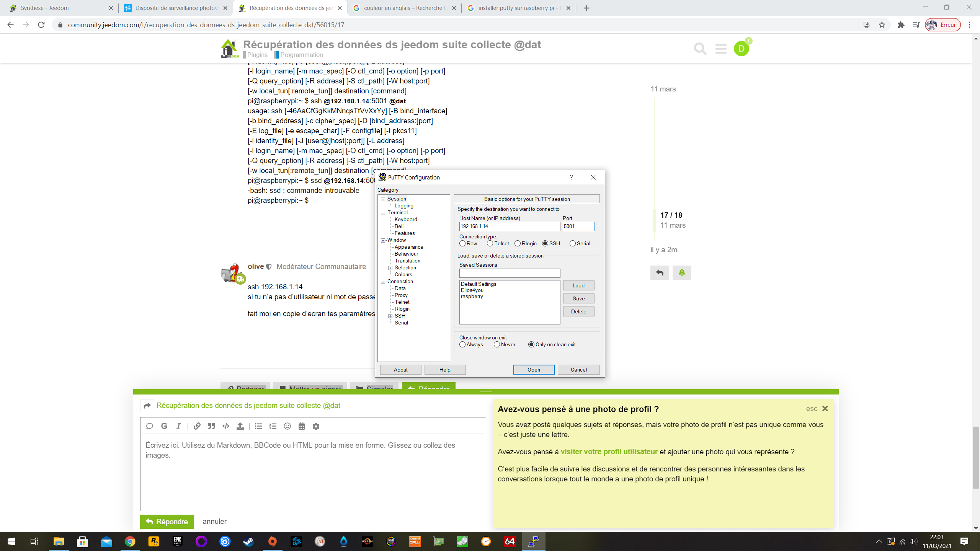
Task: Collapse the Terminal category tree node
Action: tap(383, 213)
